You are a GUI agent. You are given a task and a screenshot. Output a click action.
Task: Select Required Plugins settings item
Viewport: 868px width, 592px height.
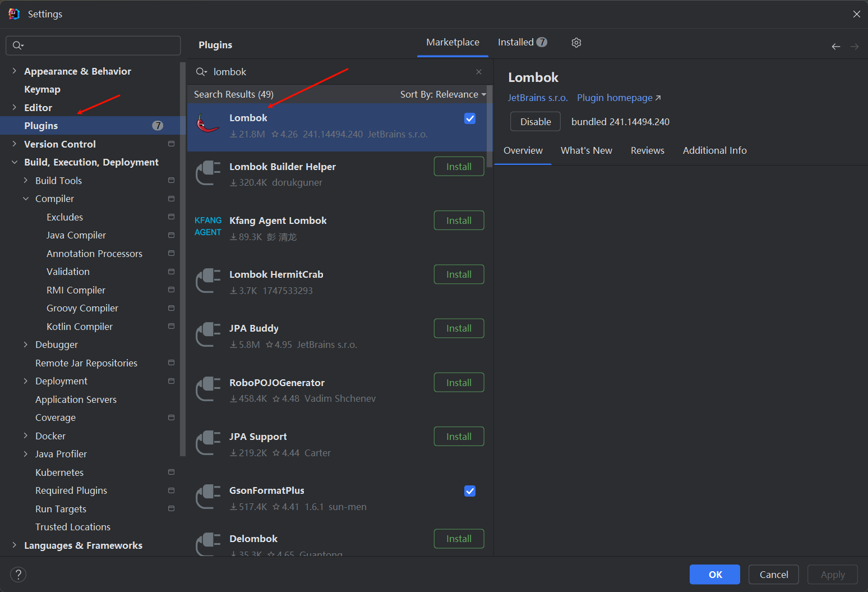pos(71,490)
